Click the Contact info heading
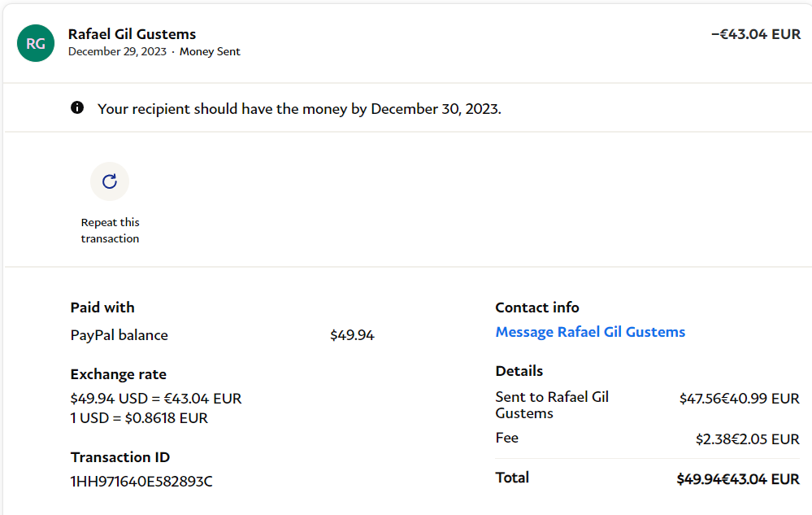This screenshot has width=812, height=515. (x=537, y=308)
